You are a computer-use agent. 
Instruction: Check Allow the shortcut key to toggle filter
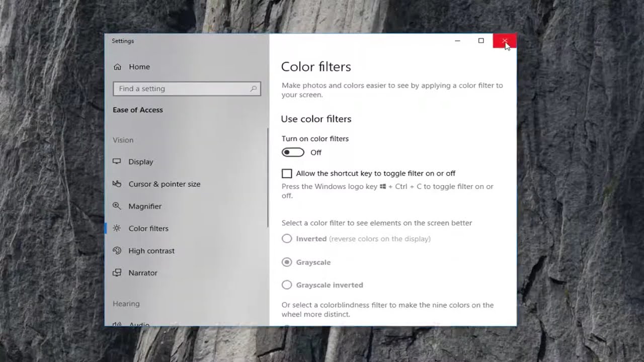click(287, 173)
